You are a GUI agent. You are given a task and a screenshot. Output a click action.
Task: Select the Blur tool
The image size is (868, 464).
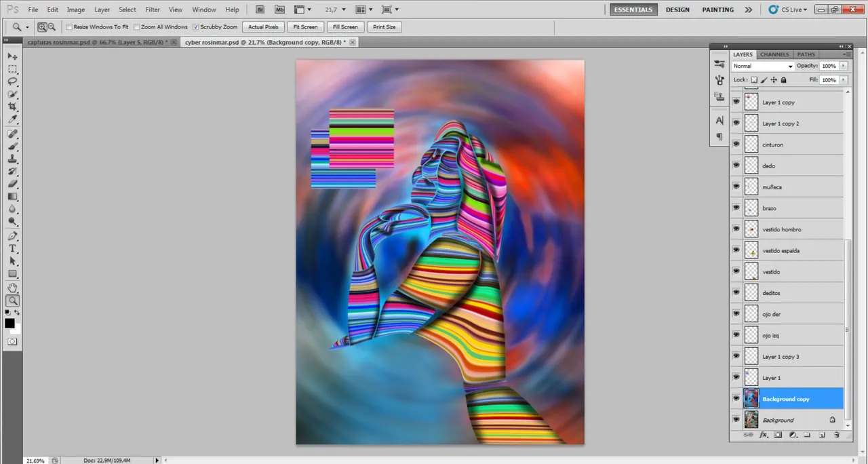pyautogui.click(x=12, y=209)
